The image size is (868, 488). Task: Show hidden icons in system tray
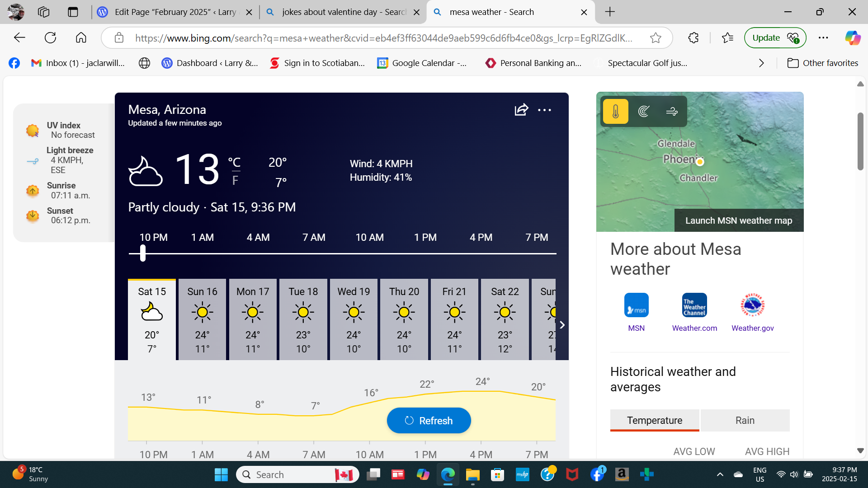click(720, 474)
